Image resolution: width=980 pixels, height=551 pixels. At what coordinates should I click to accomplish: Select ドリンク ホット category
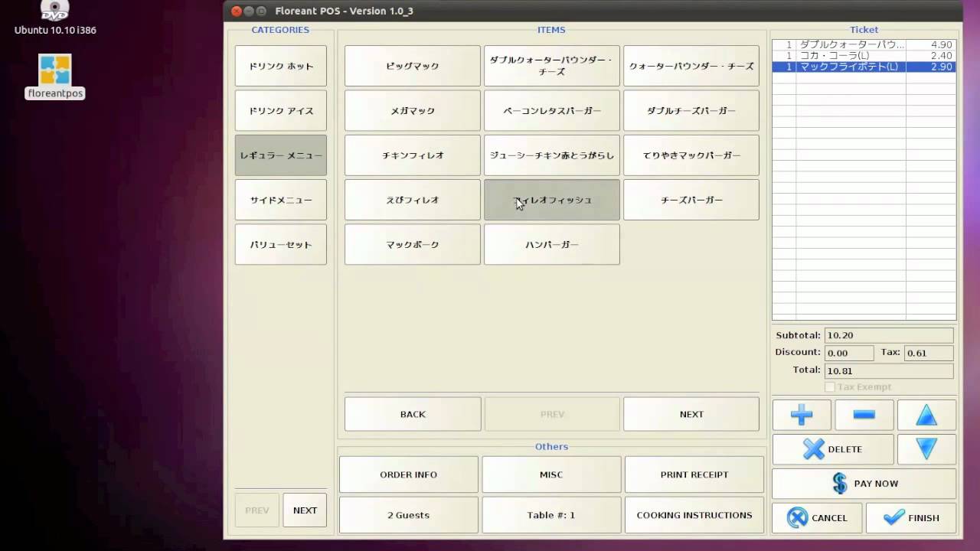[281, 66]
